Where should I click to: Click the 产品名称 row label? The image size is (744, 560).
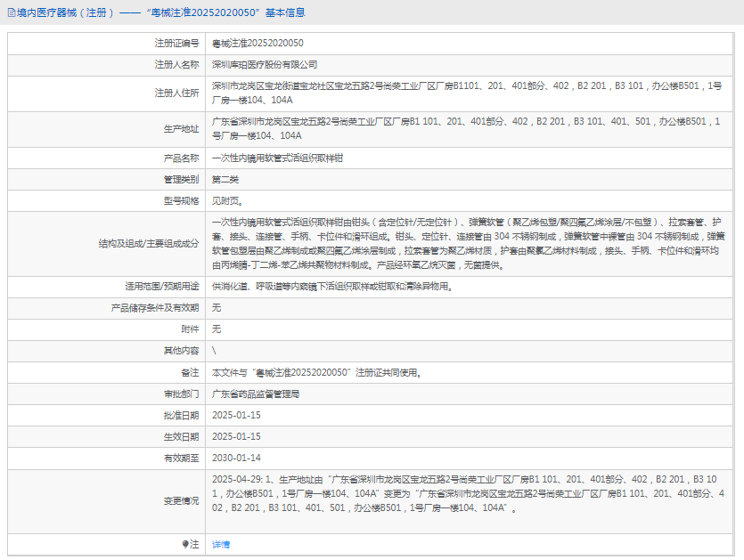tap(181, 158)
